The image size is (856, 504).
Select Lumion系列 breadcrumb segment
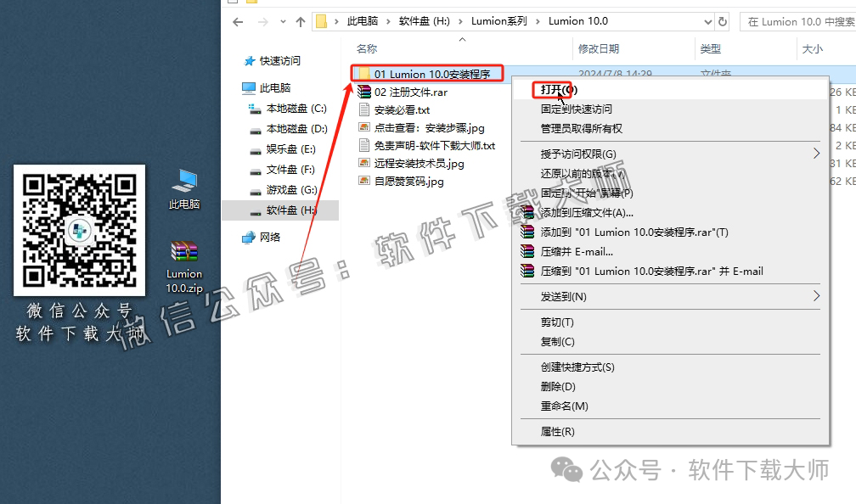499,21
